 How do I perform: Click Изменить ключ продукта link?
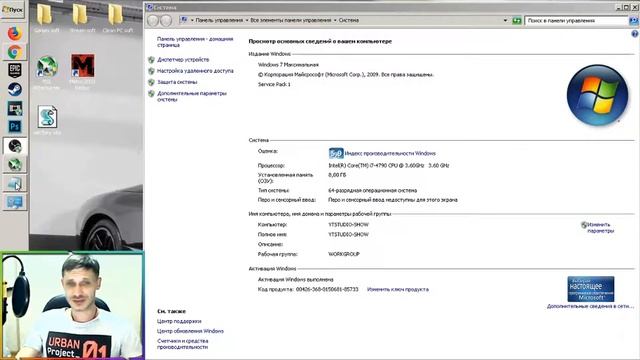click(398, 289)
